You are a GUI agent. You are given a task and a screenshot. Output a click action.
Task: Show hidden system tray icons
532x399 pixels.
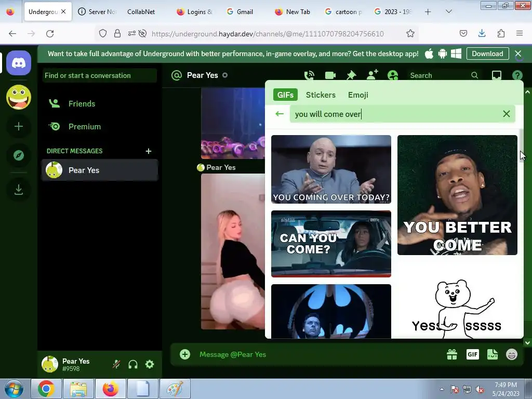click(x=442, y=389)
